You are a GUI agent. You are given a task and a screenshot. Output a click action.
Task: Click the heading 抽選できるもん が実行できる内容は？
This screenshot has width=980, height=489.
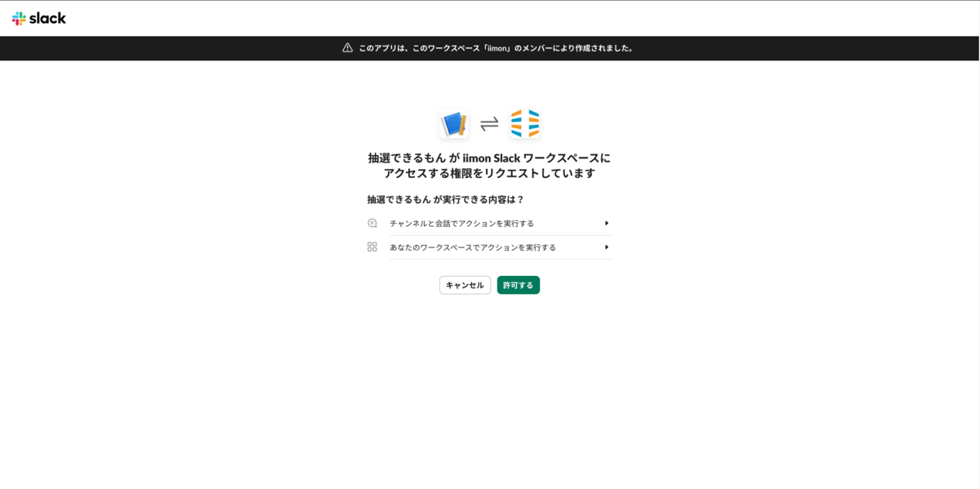click(x=446, y=199)
